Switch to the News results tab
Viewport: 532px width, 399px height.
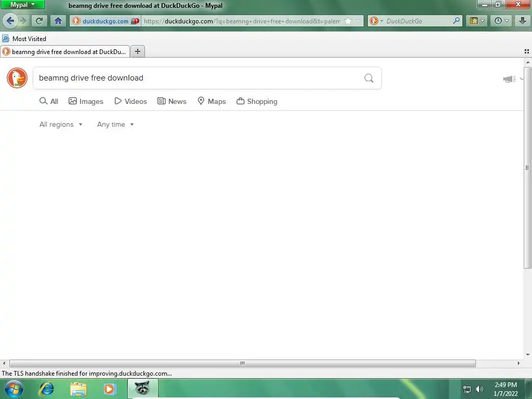coord(172,101)
